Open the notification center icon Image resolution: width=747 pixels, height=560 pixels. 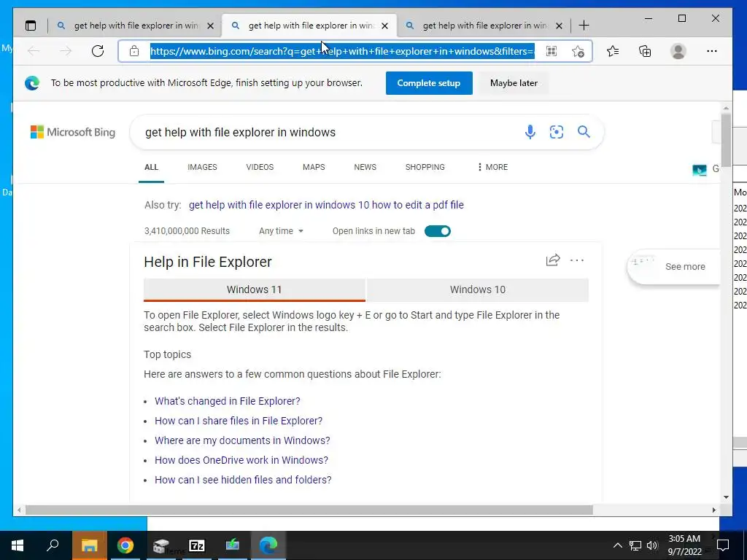[x=723, y=545]
